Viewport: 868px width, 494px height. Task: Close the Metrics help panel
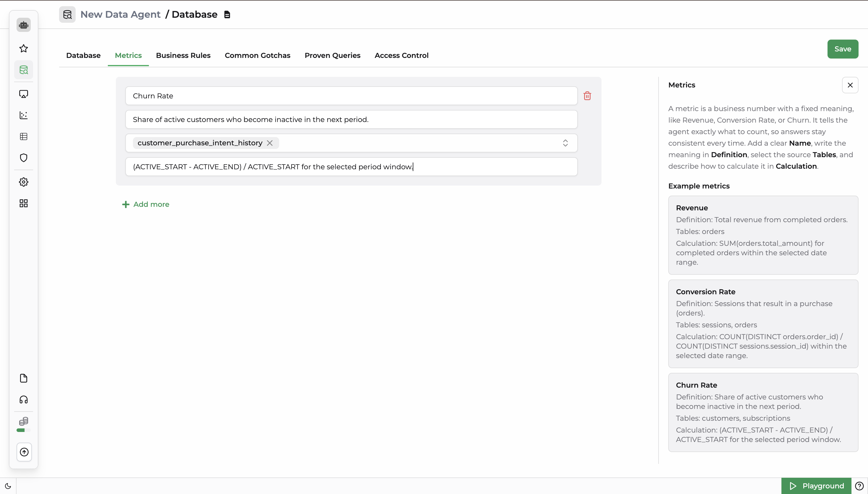point(850,85)
